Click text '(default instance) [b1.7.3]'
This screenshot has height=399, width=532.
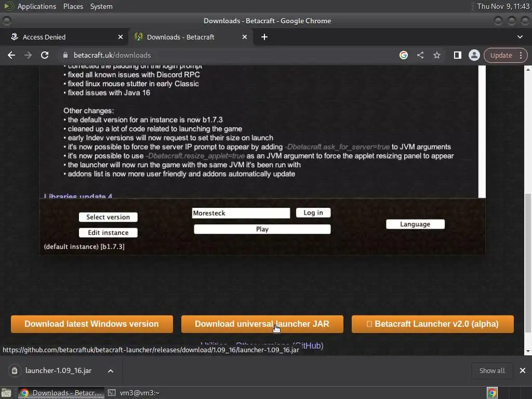coord(84,247)
